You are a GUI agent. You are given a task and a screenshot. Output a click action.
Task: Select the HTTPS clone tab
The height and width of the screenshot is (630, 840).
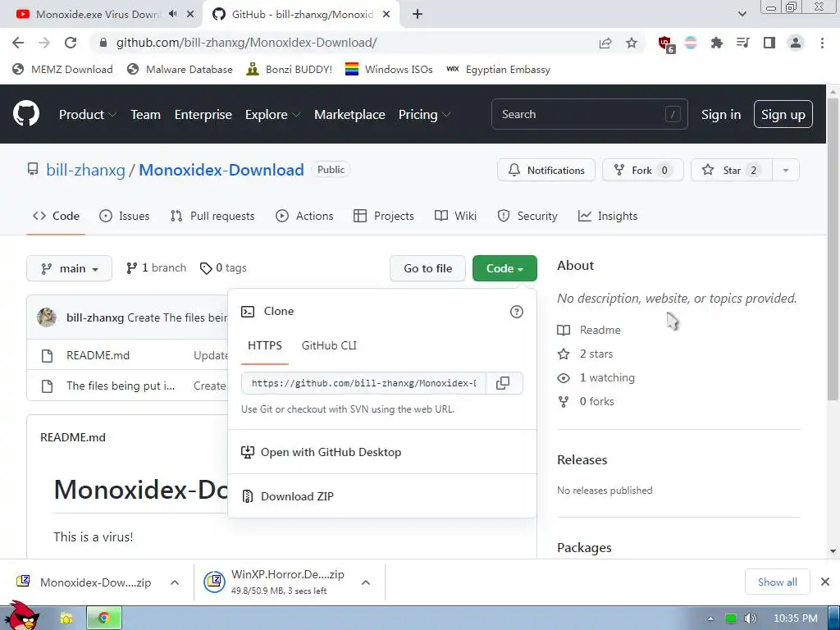point(265,345)
